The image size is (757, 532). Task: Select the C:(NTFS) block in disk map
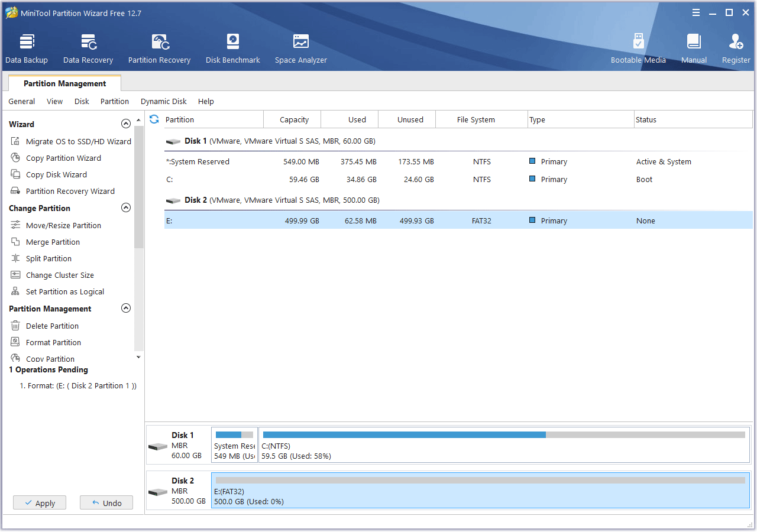[504, 445]
